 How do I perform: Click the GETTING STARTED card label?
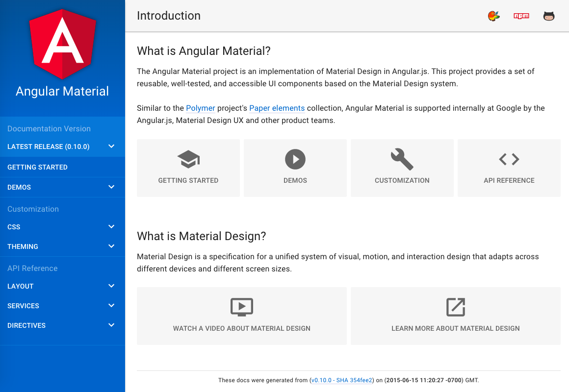[x=188, y=181]
